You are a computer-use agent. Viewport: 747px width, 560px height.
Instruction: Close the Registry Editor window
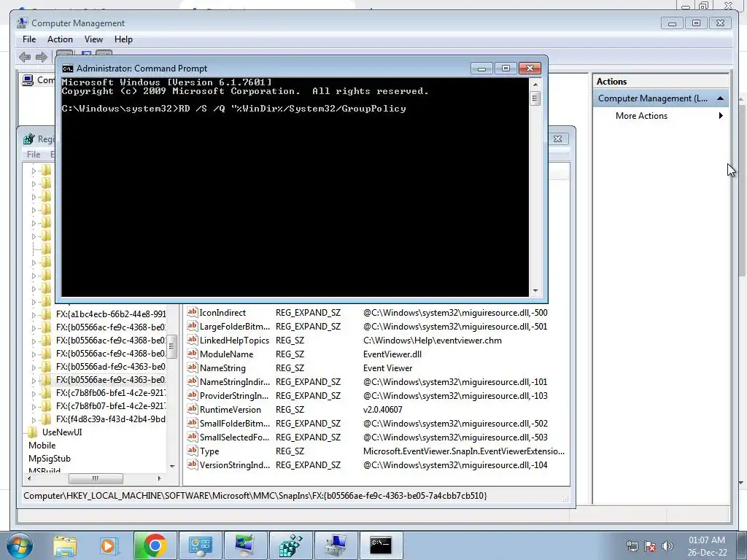click(x=557, y=139)
